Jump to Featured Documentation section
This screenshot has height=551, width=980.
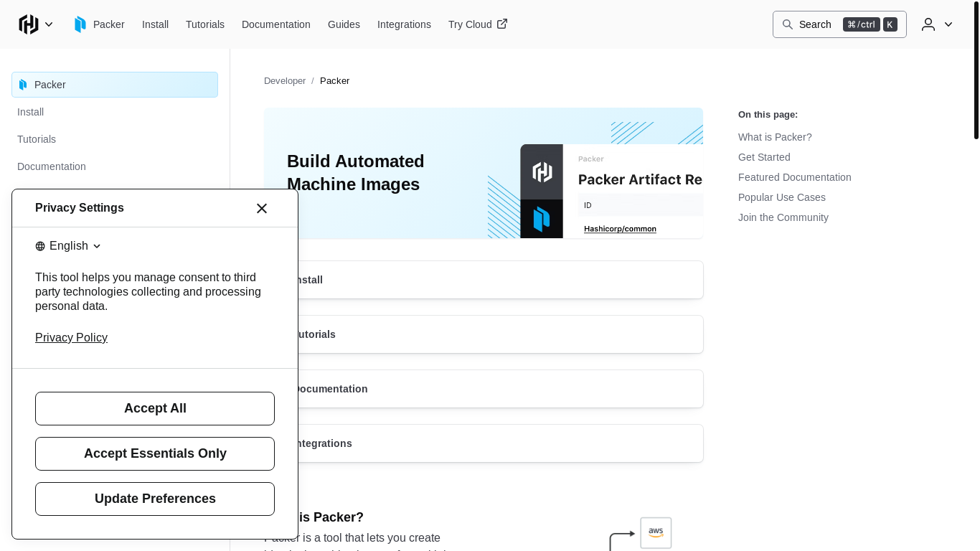tap(795, 177)
